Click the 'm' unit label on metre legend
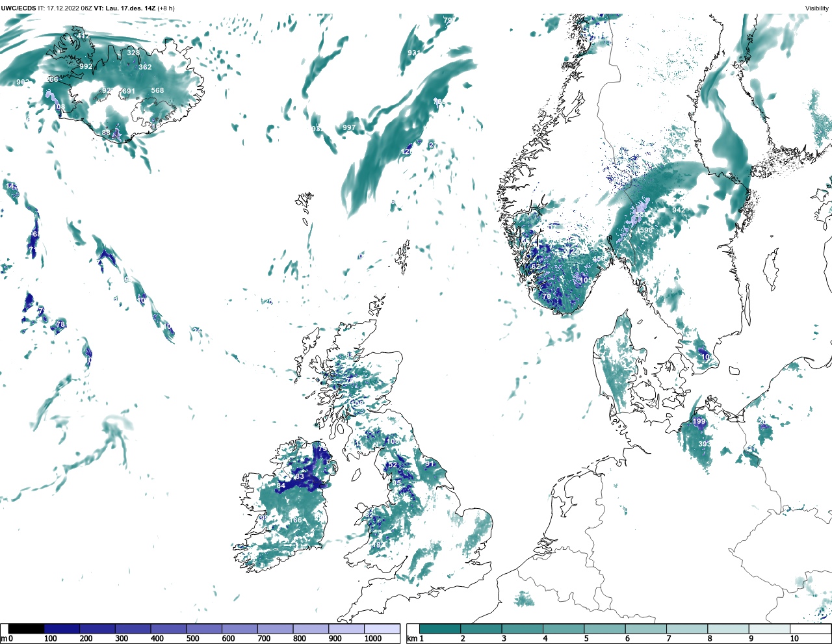 tap(4, 639)
